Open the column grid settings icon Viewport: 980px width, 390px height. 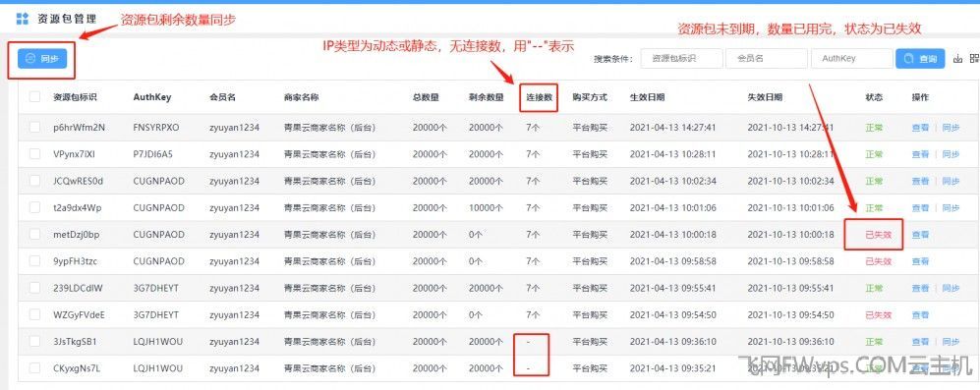[974, 59]
